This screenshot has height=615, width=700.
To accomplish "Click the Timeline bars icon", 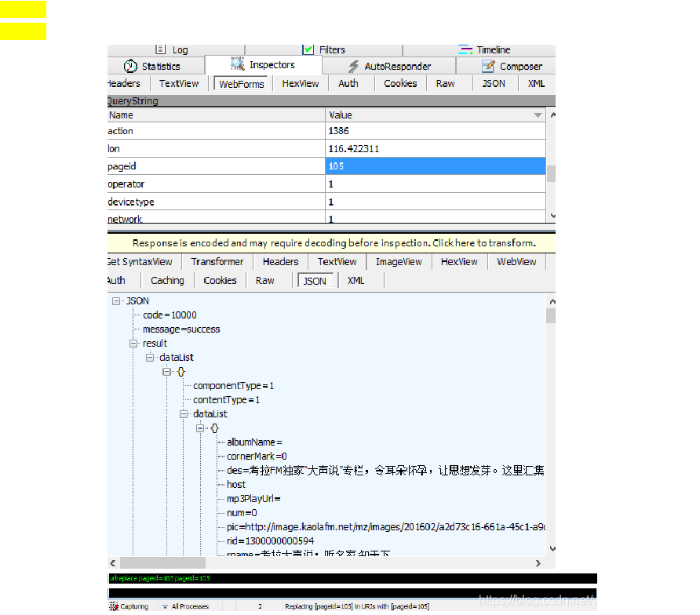I will pyautogui.click(x=465, y=49).
